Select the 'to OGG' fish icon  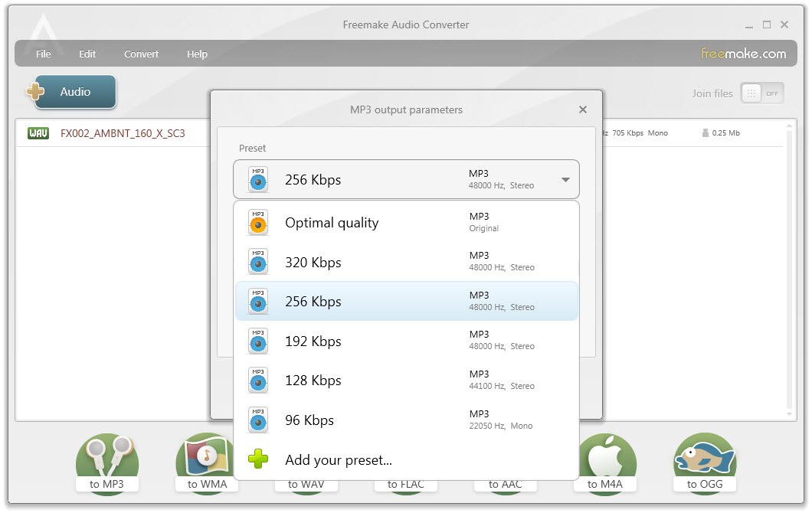704,459
